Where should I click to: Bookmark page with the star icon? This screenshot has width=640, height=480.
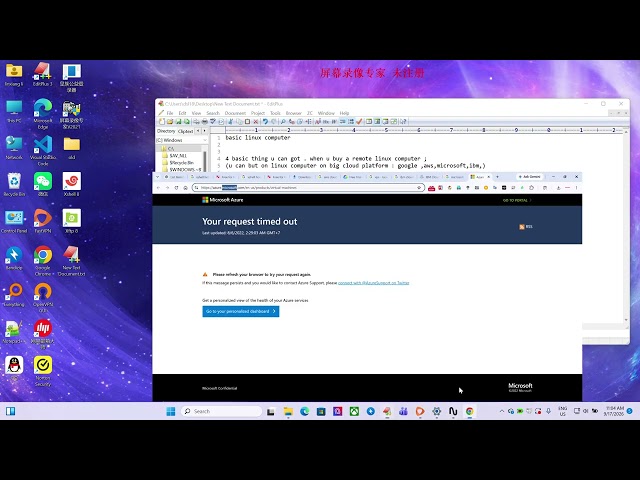[419, 188]
